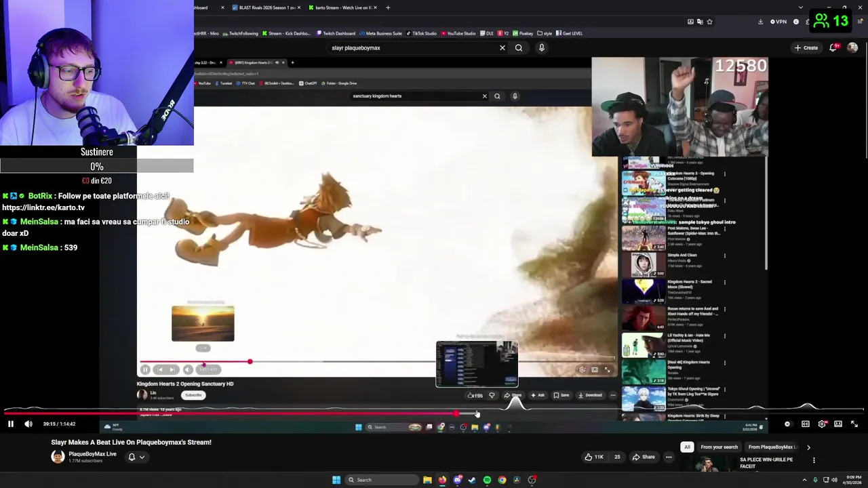Search with voice microphone button

pos(541,48)
